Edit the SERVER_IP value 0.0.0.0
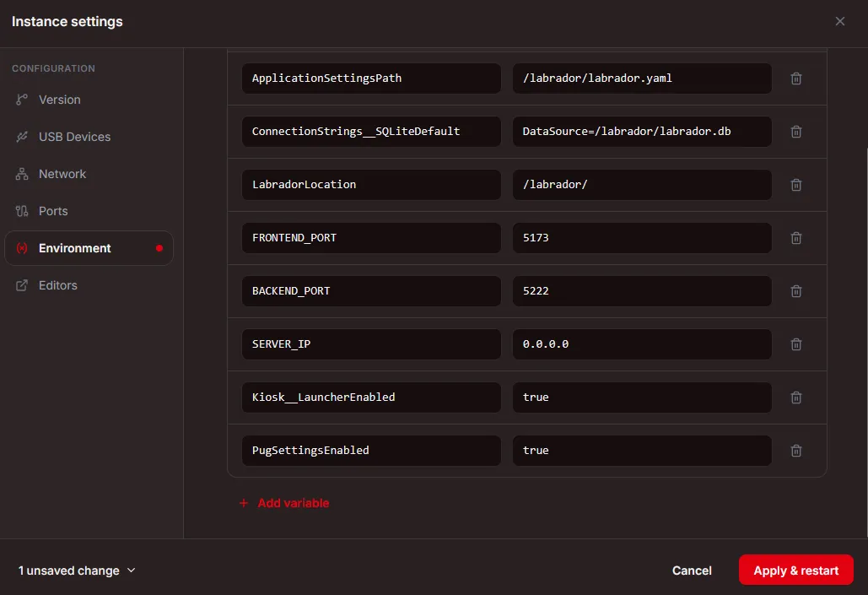The image size is (868, 595). pyautogui.click(x=642, y=344)
